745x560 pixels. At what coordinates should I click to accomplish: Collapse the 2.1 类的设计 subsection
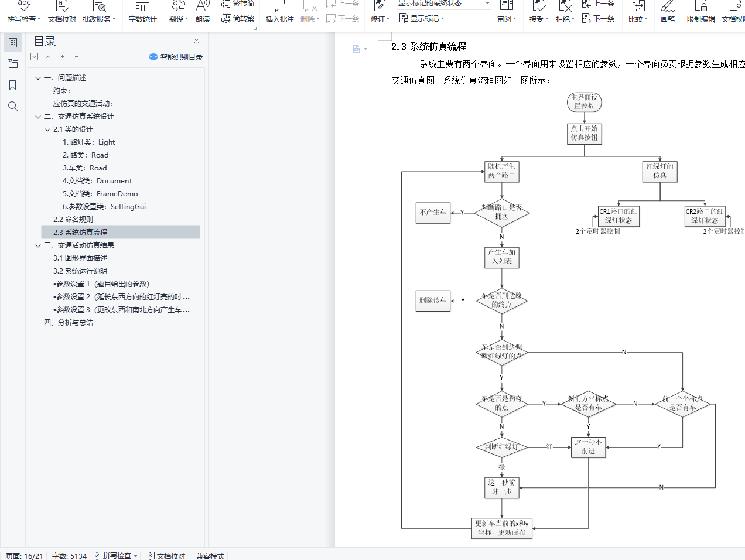click(x=47, y=129)
